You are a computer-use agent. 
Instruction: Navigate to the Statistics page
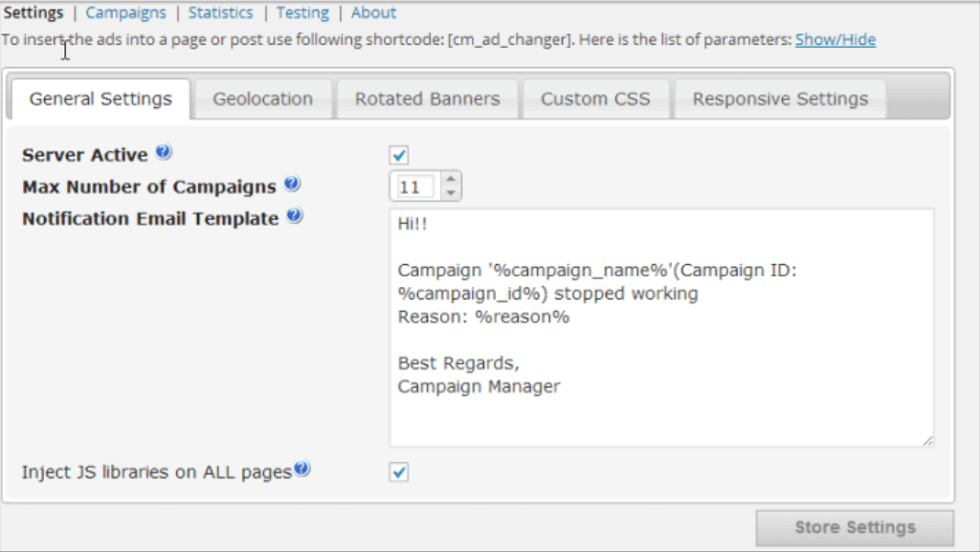[220, 12]
